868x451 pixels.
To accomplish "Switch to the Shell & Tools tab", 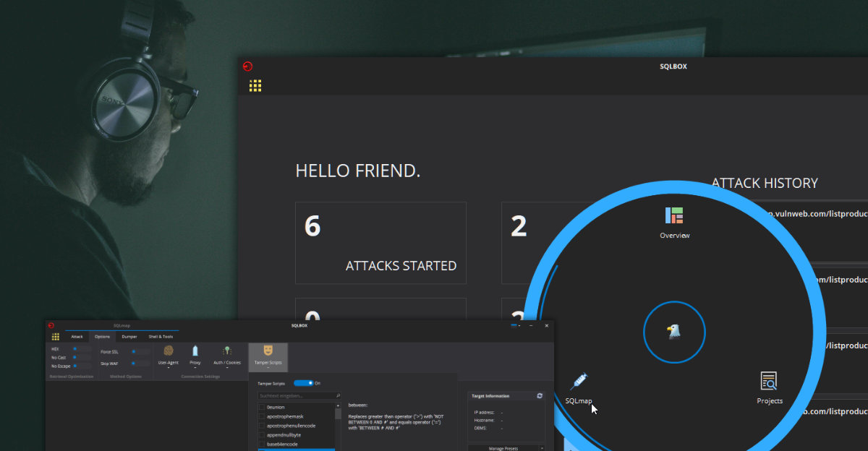I will point(161,337).
